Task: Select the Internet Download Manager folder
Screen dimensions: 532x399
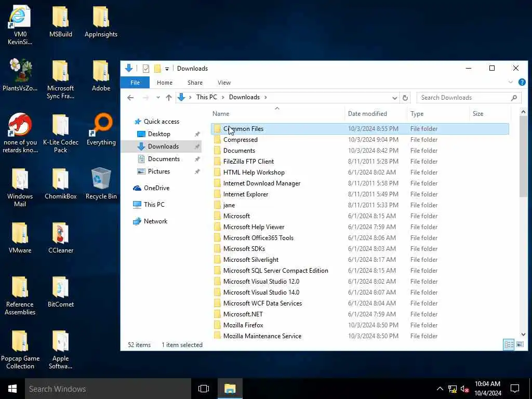Action: 360,183
